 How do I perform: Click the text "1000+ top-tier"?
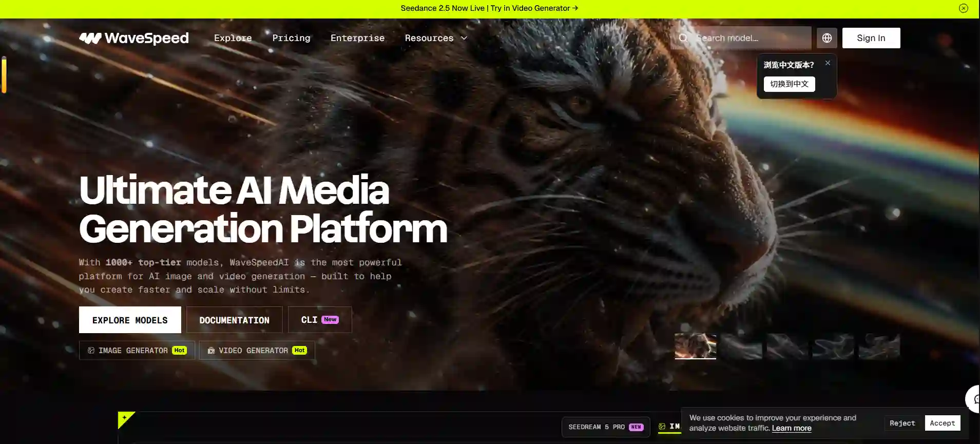click(143, 262)
